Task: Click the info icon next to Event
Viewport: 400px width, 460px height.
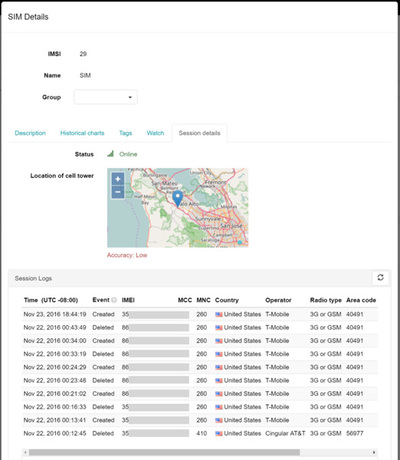Action: pos(114,300)
